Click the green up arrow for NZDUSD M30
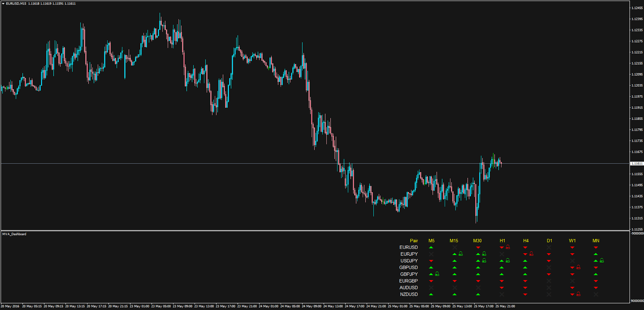 click(478, 294)
